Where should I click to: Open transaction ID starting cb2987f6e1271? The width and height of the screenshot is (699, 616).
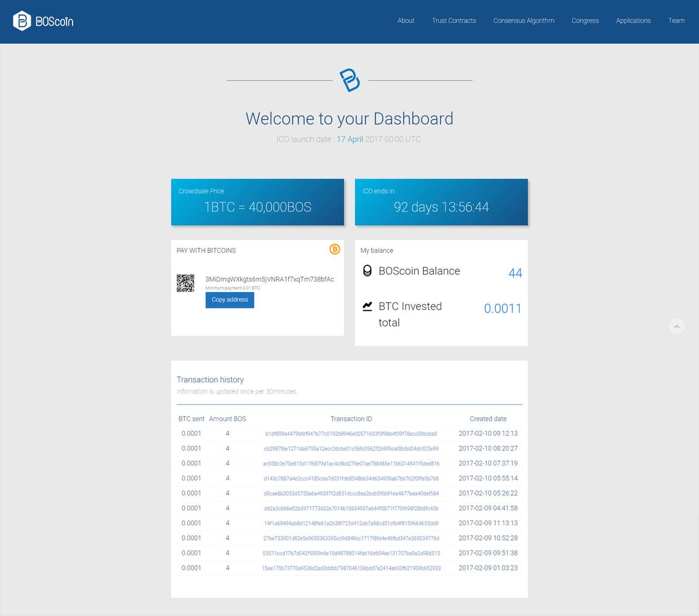click(351, 449)
